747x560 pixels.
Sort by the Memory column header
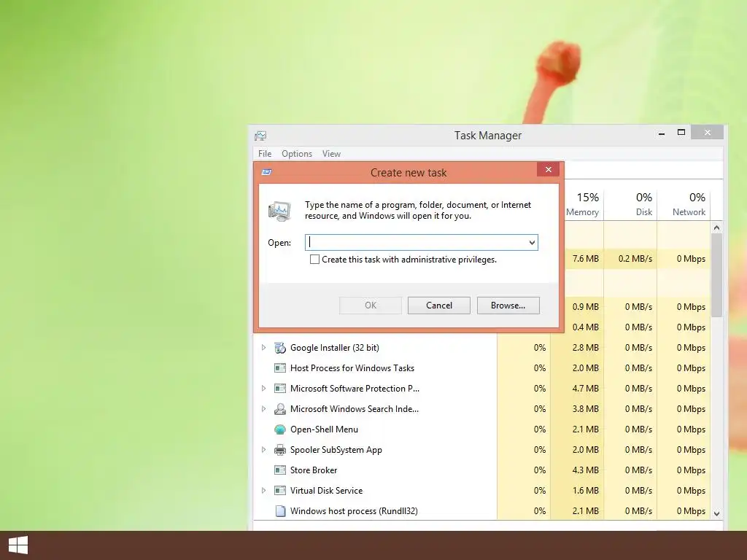tap(582, 204)
